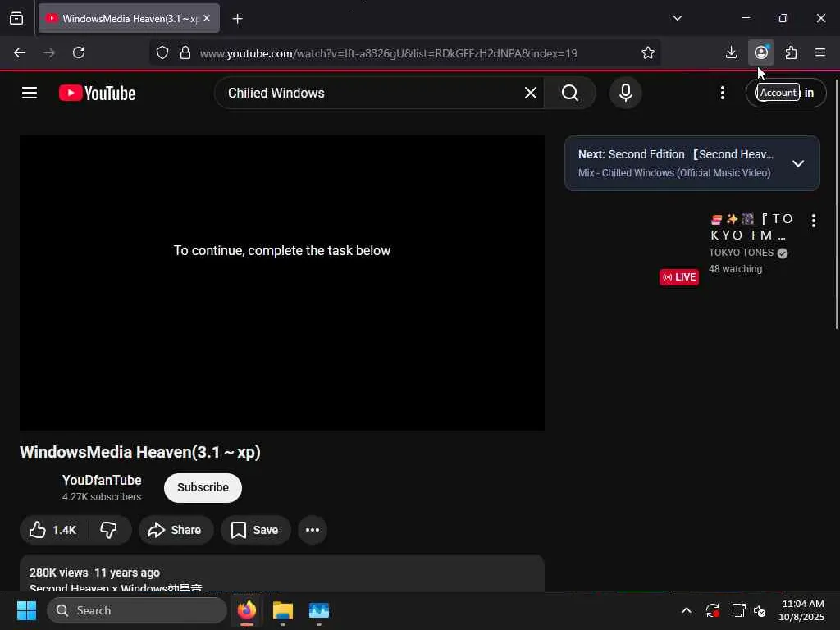Close the WindowsMedia Heaven tab

(x=207, y=18)
